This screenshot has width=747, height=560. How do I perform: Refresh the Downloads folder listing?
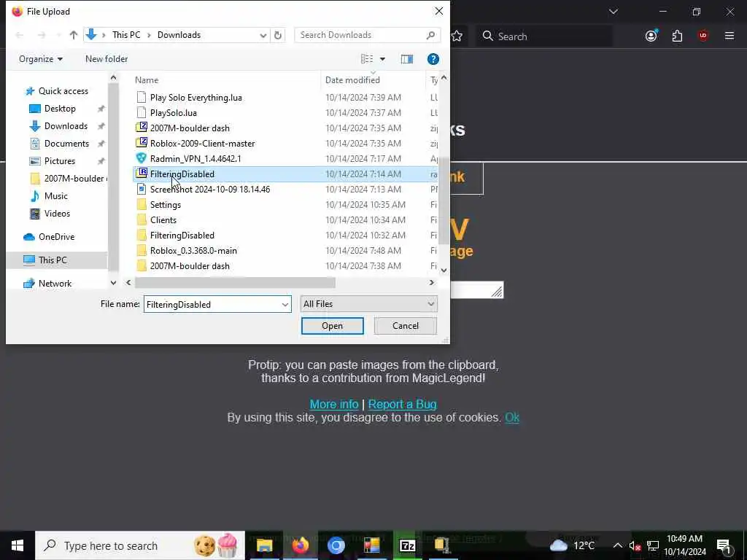click(x=278, y=35)
